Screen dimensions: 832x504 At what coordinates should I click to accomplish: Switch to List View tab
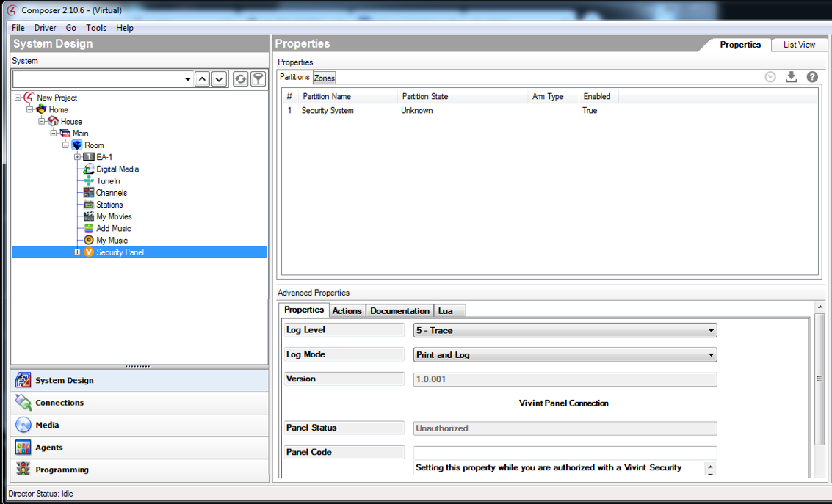[799, 45]
